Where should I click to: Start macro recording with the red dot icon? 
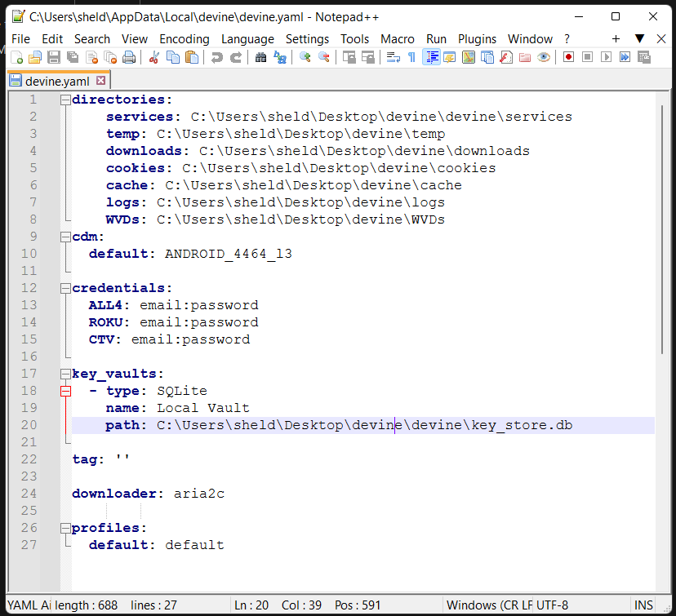point(568,57)
